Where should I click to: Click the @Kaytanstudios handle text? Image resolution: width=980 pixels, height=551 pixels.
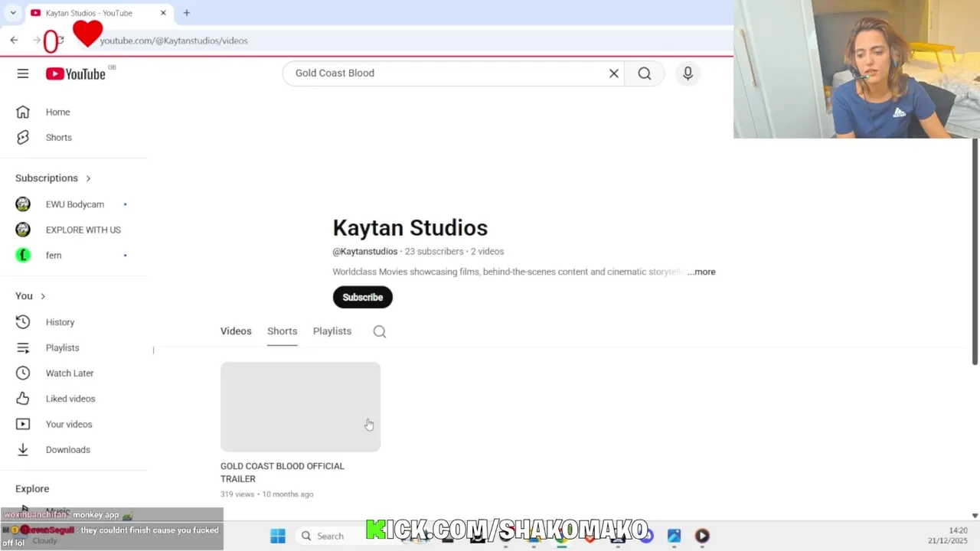365,252
